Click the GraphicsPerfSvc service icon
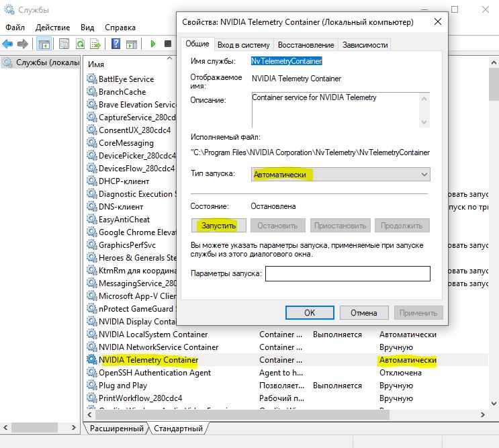Viewport: 499px width, 448px height. [x=91, y=244]
